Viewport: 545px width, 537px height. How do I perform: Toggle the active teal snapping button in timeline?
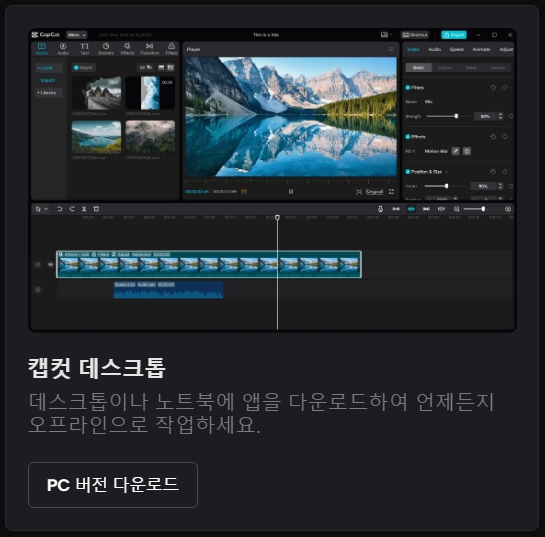coord(411,209)
